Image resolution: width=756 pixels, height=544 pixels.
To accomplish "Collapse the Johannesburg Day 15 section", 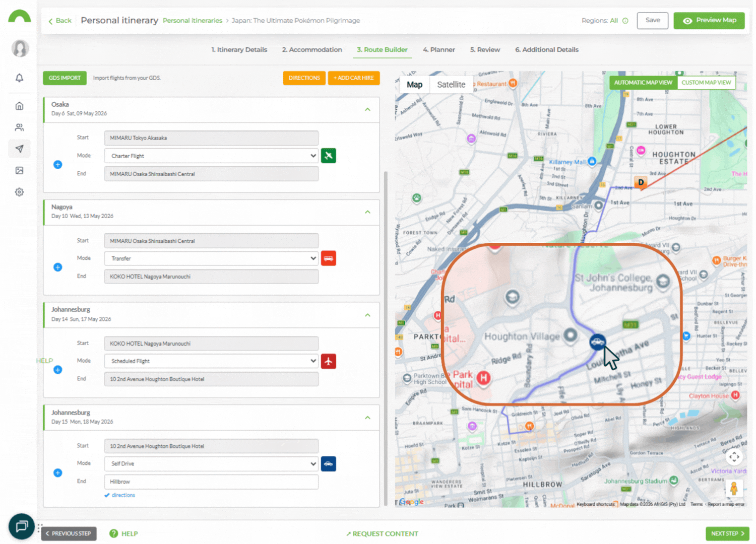I will (367, 418).
